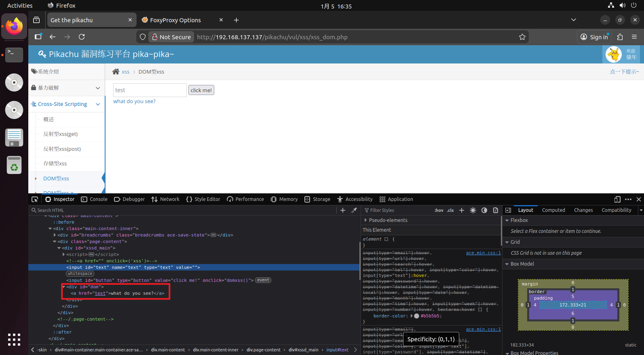Reload the page in Firefox

pyautogui.click(x=82, y=37)
